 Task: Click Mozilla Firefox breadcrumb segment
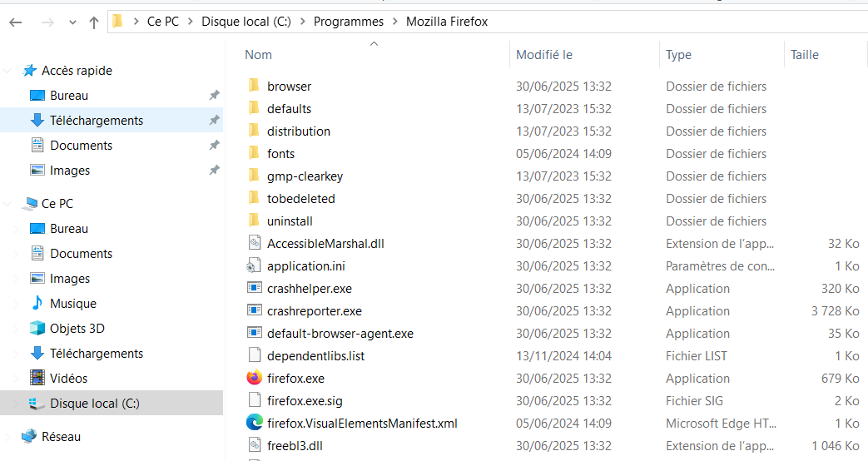click(x=447, y=22)
